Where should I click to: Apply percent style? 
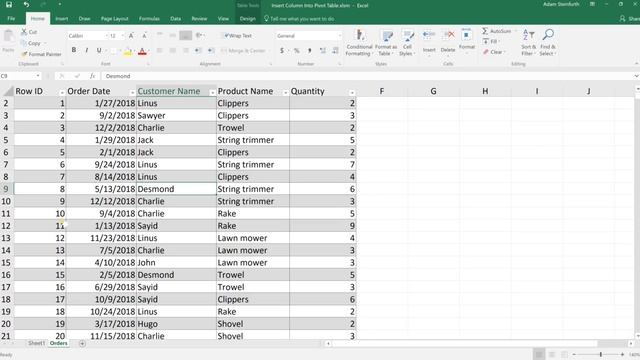pyautogui.click(x=297, y=51)
